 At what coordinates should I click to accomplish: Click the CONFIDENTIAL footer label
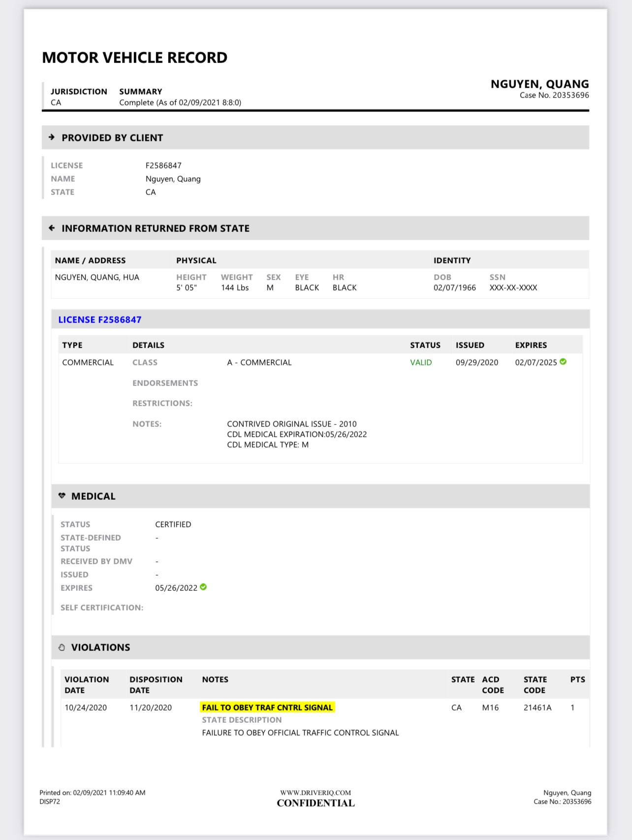coord(316,803)
